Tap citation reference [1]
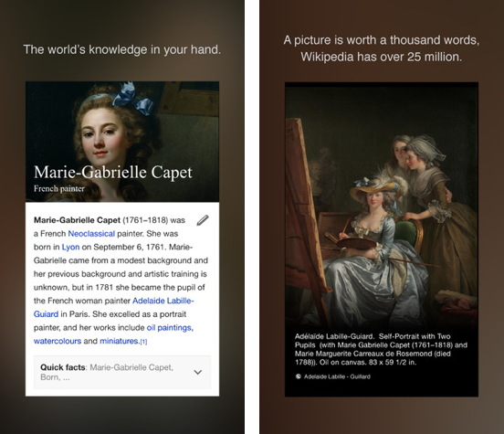The image size is (504, 434). (x=143, y=342)
